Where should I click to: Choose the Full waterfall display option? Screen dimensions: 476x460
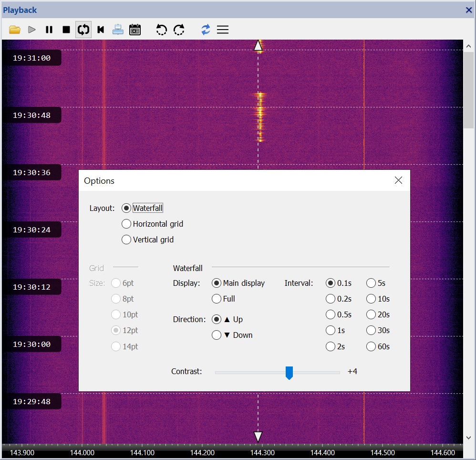217,299
